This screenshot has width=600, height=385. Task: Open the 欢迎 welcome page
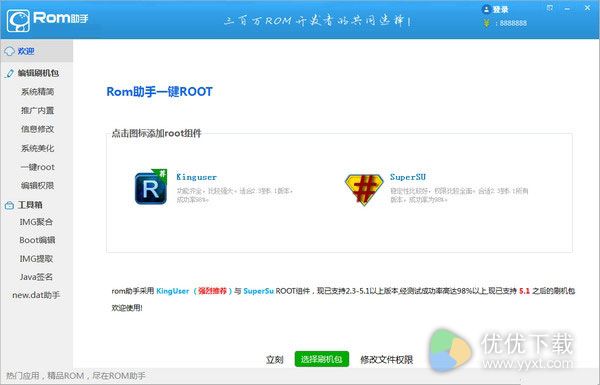pyautogui.click(x=36, y=51)
